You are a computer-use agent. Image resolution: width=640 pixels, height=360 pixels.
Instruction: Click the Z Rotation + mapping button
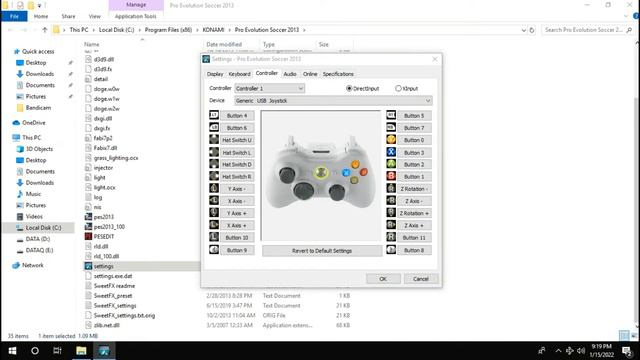[414, 213]
